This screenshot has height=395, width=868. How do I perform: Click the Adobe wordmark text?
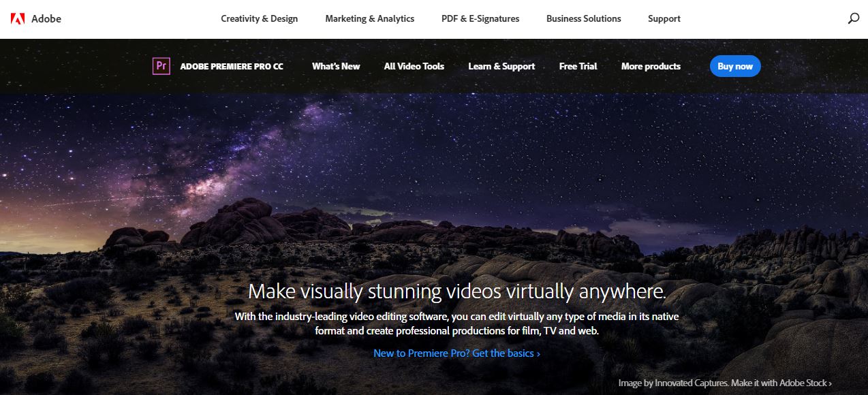coord(46,19)
